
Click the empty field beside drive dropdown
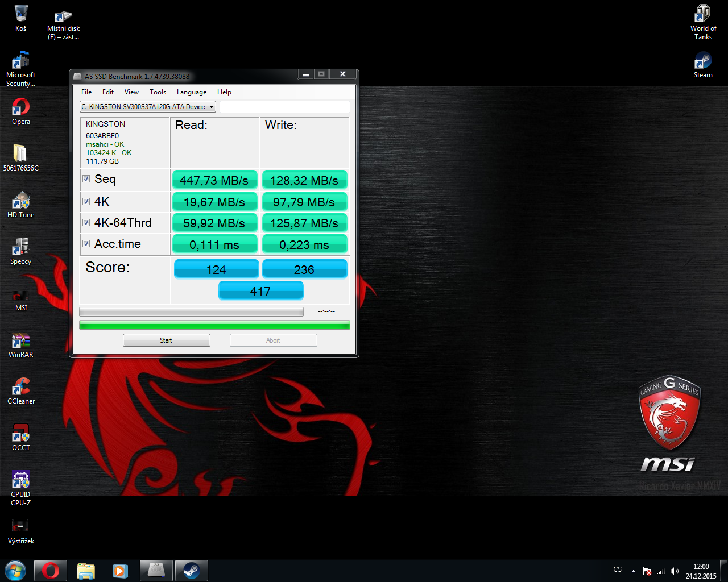[284, 107]
